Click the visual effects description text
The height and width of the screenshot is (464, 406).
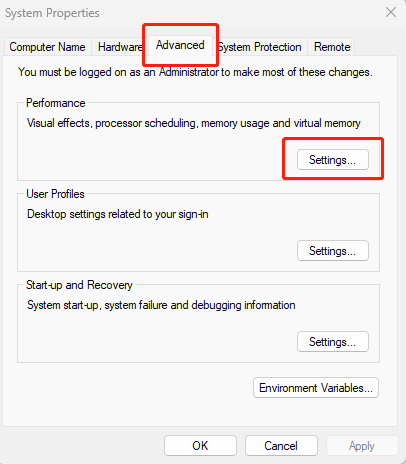[194, 123]
